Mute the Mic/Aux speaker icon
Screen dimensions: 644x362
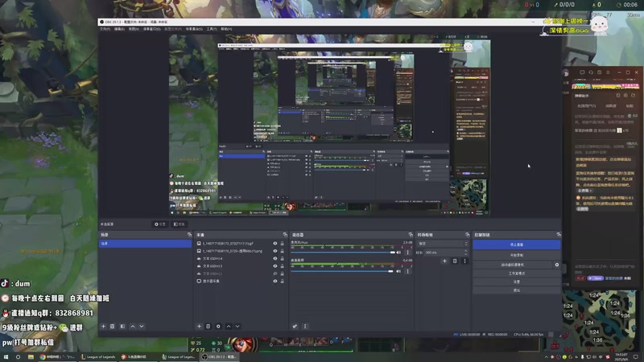[398, 253]
